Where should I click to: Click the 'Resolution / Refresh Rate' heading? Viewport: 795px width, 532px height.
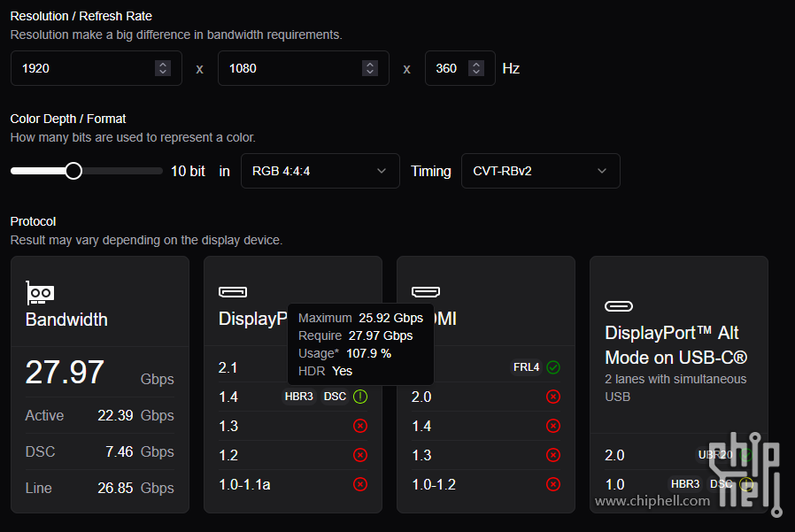pyautogui.click(x=81, y=16)
